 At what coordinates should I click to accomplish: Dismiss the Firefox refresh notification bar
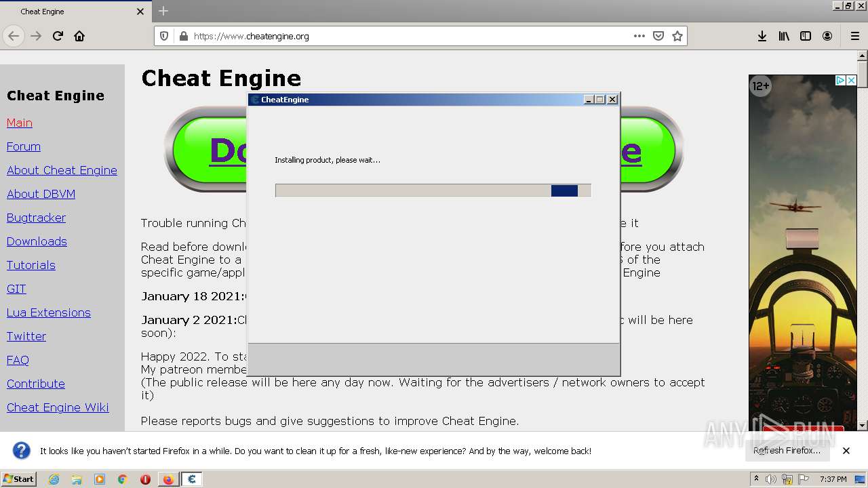(x=846, y=450)
